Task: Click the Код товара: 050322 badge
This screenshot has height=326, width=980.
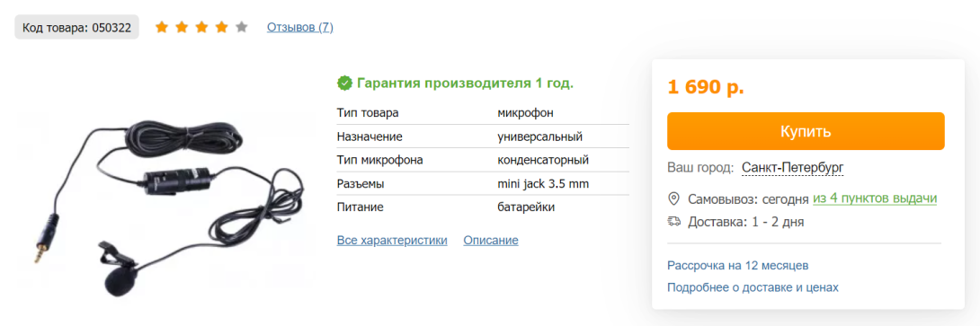Action: tap(77, 28)
